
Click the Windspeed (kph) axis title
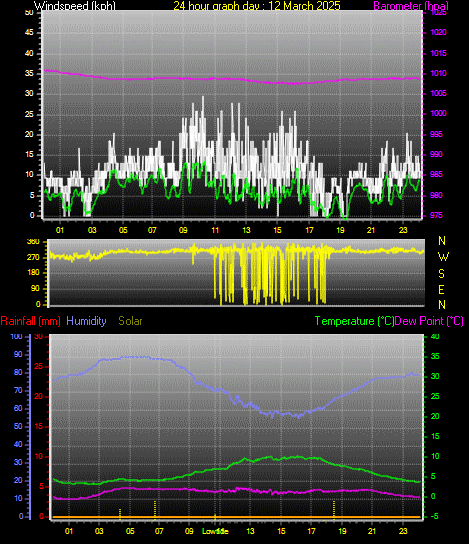tap(75, 6)
